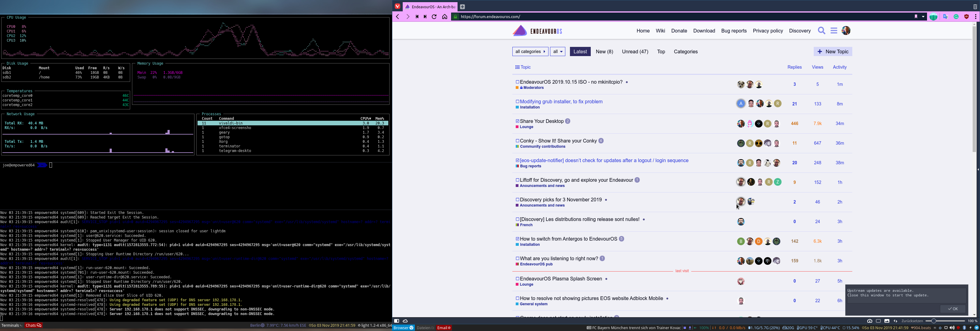Click the URL address field
The height and width of the screenshot is (331, 980).
685,17
